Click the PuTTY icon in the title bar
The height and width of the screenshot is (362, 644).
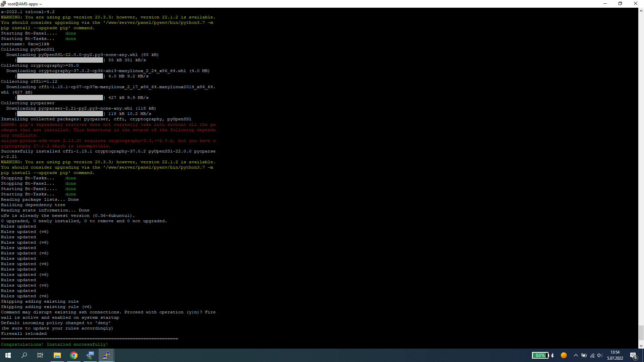pos(3,4)
